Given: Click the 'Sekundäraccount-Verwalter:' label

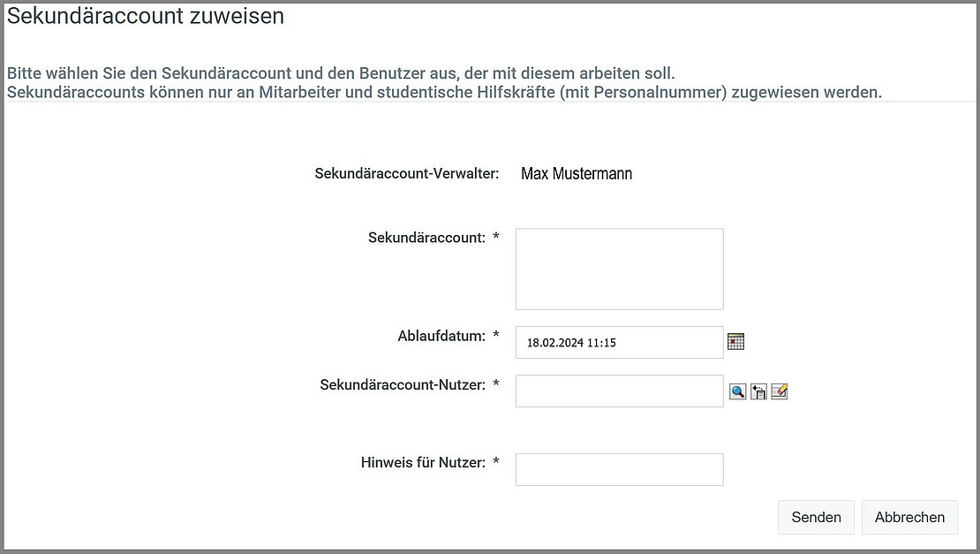Looking at the screenshot, I should tap(407, 173).
